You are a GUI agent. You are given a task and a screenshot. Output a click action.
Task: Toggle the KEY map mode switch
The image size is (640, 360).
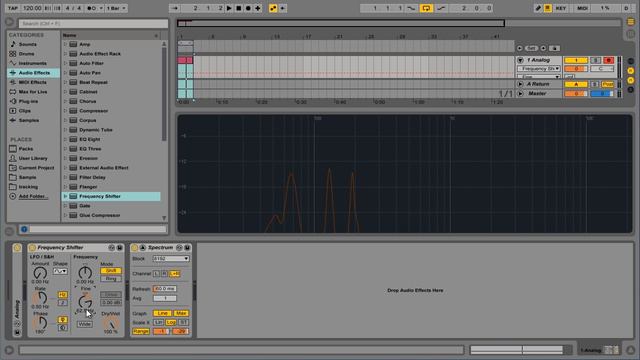click(x=561, y=8)
